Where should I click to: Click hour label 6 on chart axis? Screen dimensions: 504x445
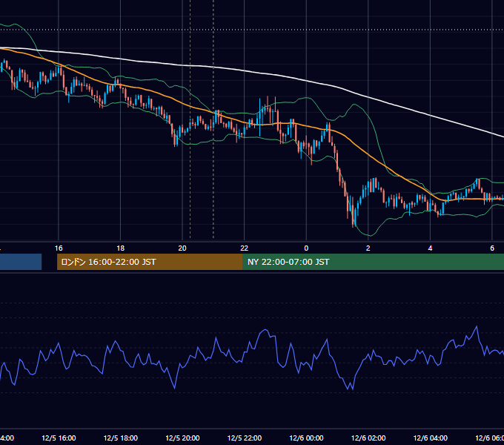[492, 248]
